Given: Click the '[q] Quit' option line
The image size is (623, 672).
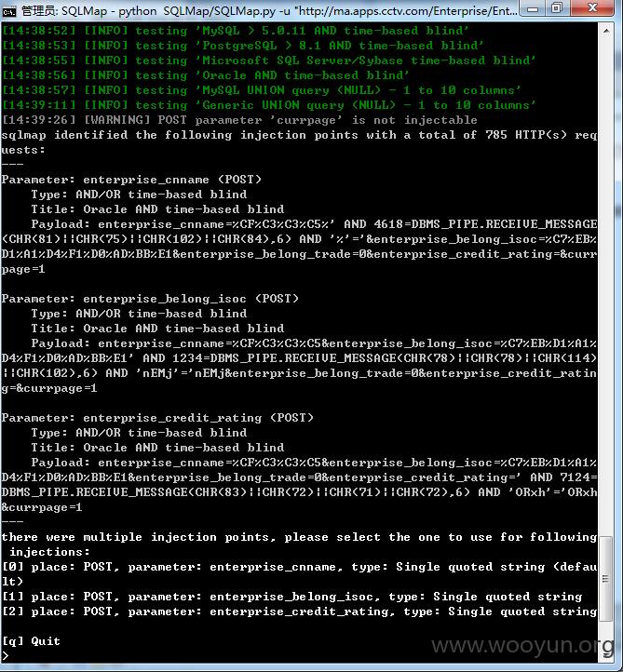Looking at the screenshot, I should (x=31, y=641).
